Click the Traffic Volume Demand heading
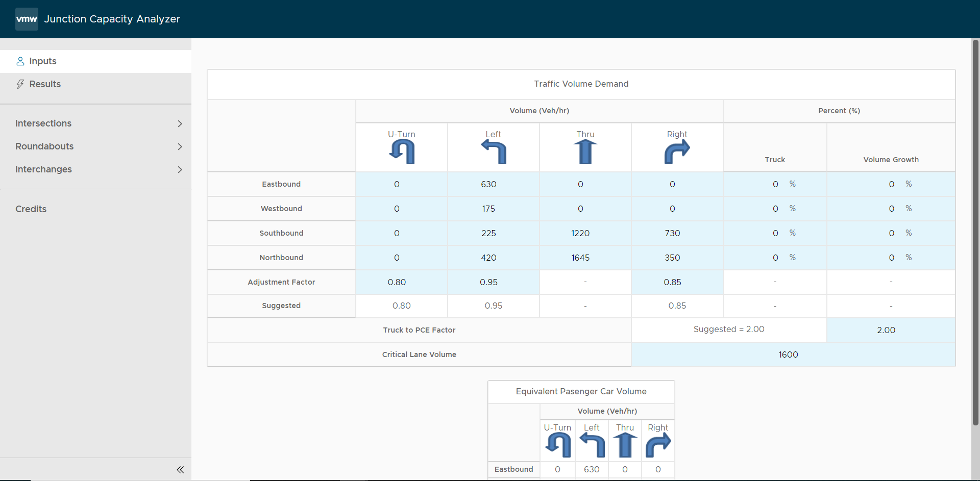 click(x=581, y=84)
